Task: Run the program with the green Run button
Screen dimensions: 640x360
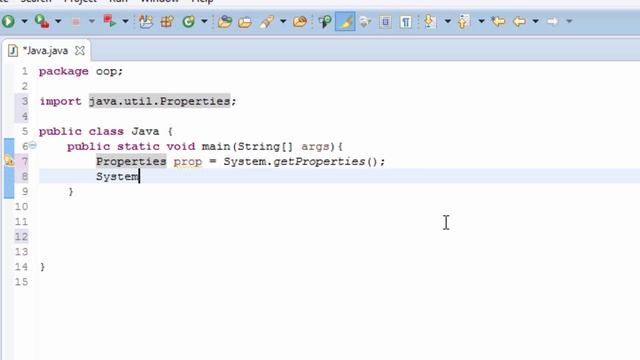Action: 8,21
